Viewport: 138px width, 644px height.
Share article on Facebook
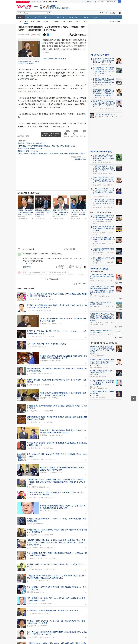tap(48, 35)
